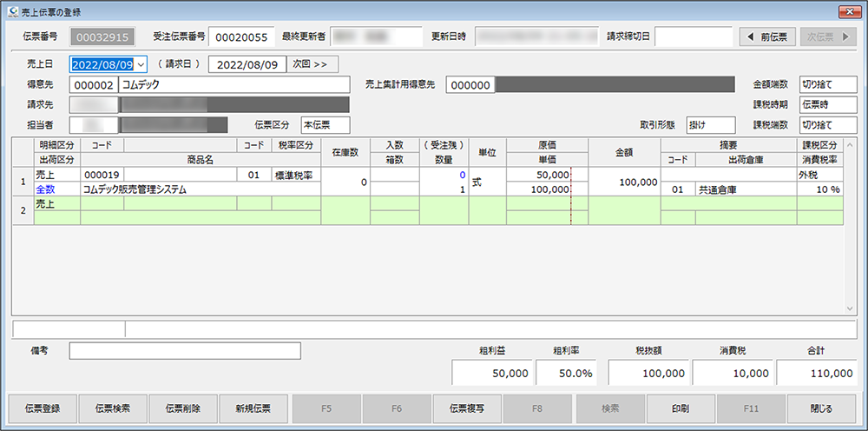Click the 備考 remarks input field
Screen dimensions: 868x431
click(185, 351)
